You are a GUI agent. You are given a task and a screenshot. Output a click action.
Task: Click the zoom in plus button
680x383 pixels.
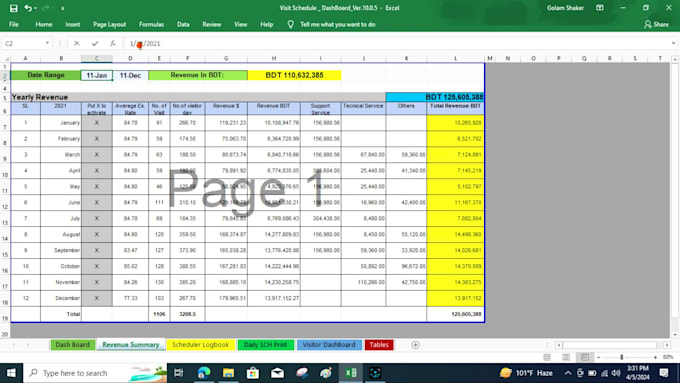(x=655, y=357)
